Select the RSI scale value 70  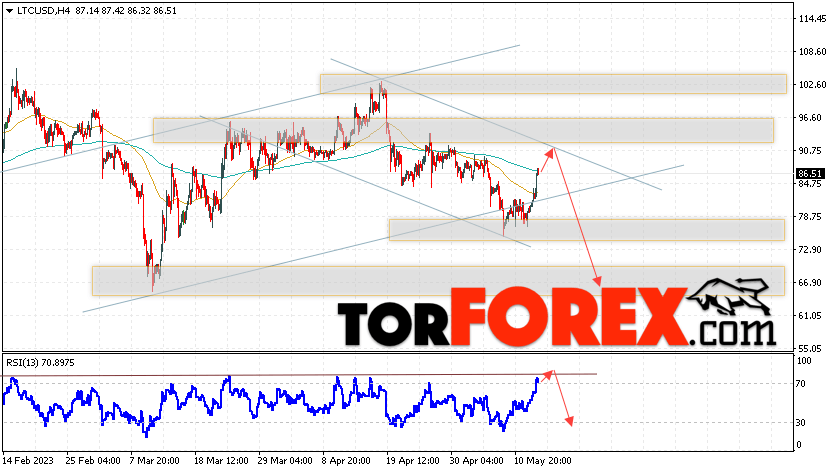pyautogui.click(x=803, y=384)
